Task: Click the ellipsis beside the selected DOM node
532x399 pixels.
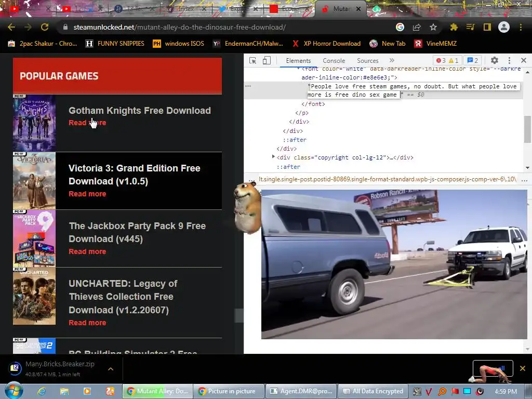Action: click(x=248, y=86)
